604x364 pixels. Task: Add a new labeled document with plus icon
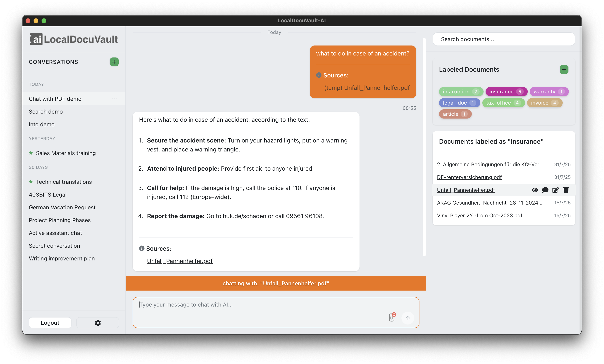[x=564, y=70]
